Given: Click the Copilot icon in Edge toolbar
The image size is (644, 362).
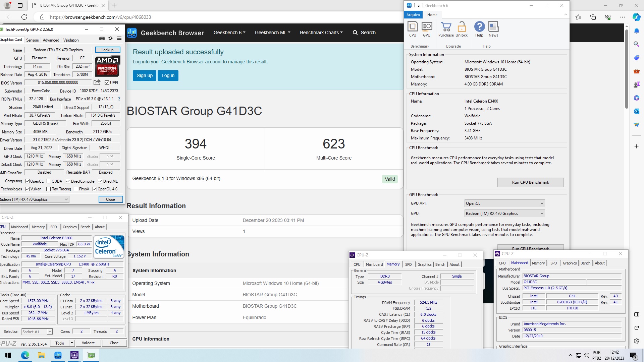Looking at the screenshot, I should pyautogui.click(x=636, y=17).
